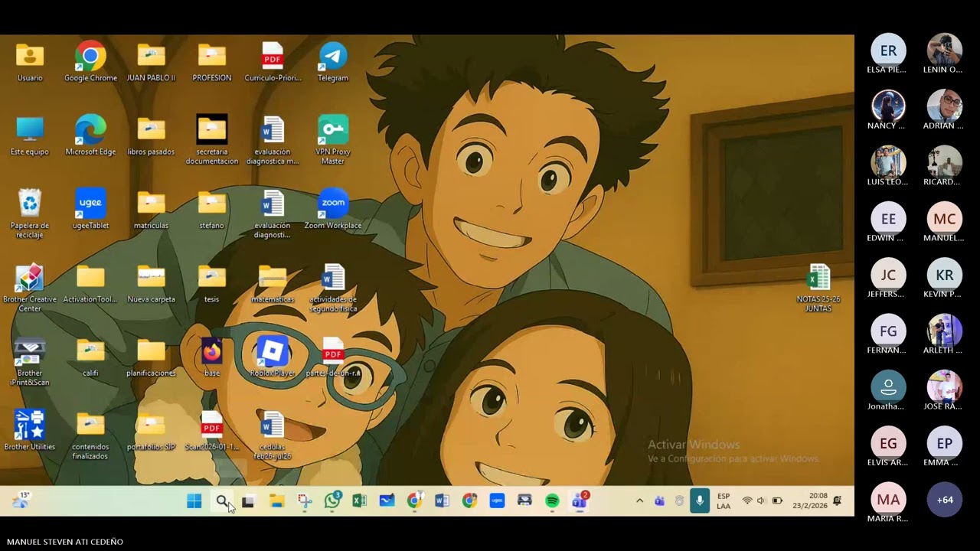Open the Wi-Fi network tray icon
The width and height of the screenshot is (980, 551).
[747, 501]
